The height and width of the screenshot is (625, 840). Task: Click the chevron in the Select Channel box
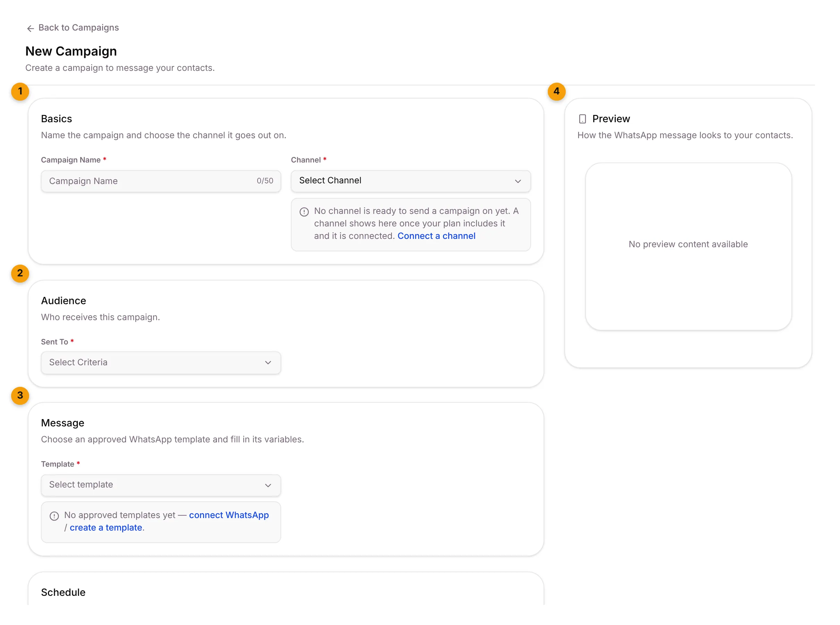[518, 181]
